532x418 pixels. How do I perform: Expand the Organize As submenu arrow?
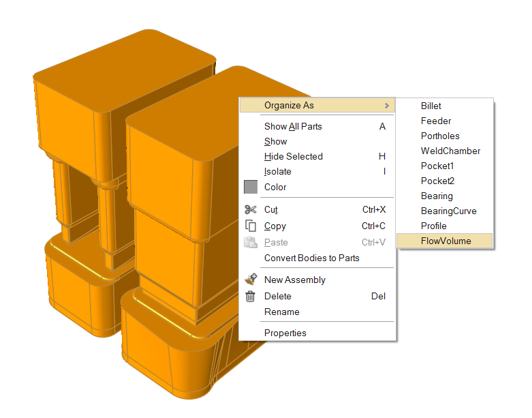click(387, 106)
